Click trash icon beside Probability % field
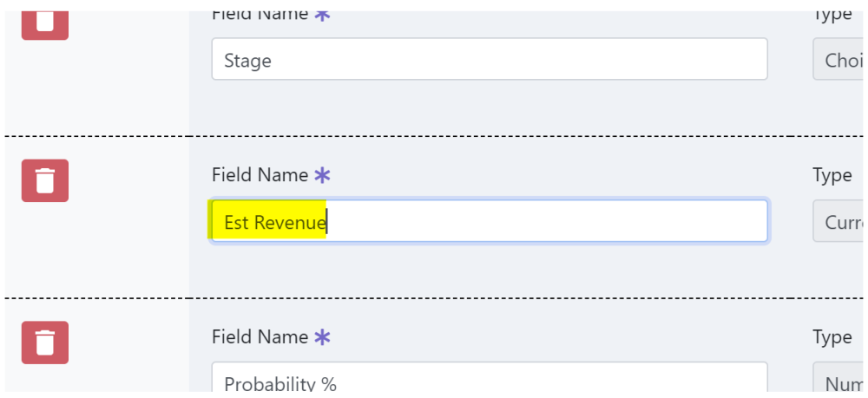The image size is (868, 398). click(45, 343)
